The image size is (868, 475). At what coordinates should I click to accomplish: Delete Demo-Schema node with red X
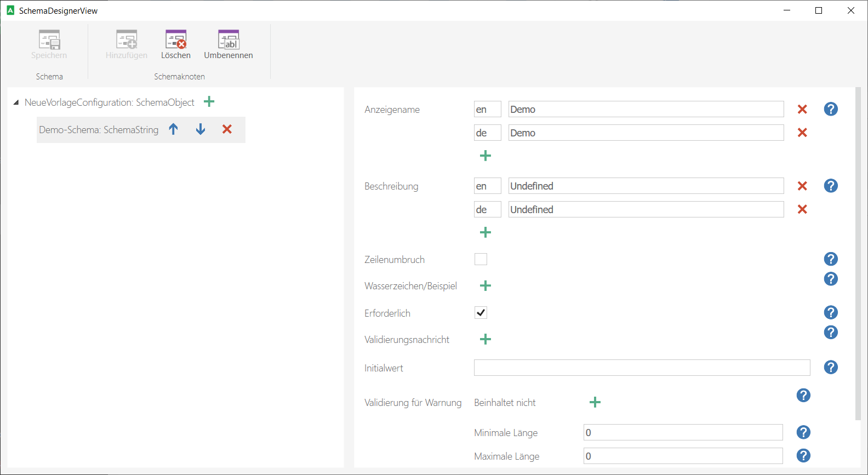pos(227,129)
